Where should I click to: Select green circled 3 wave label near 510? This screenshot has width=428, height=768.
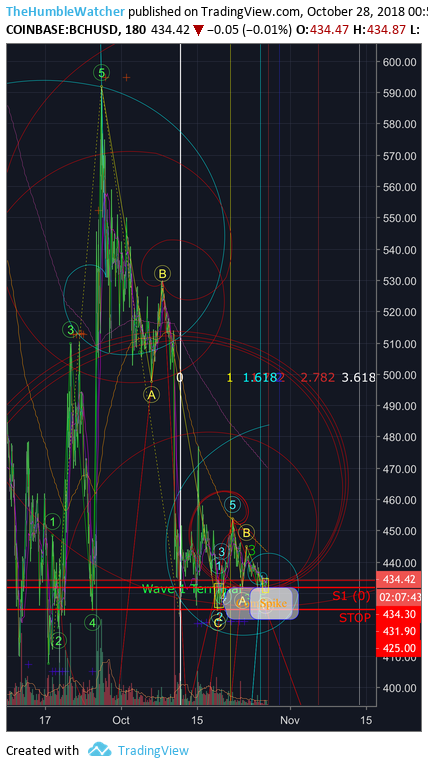coord(71,330)
